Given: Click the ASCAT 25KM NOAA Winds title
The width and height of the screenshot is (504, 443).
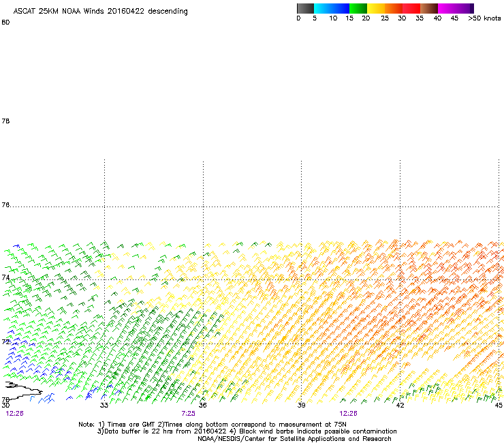Looking at the screenshot, I should [100, 12].
